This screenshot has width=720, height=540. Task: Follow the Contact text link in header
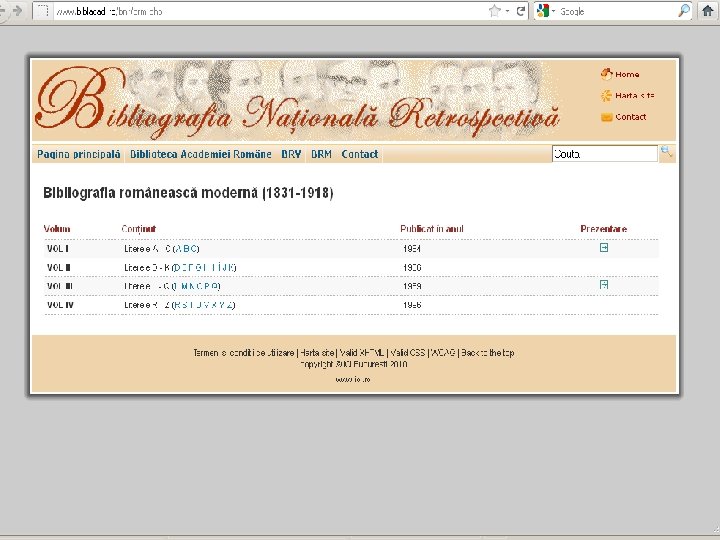[x=630, y=117]
